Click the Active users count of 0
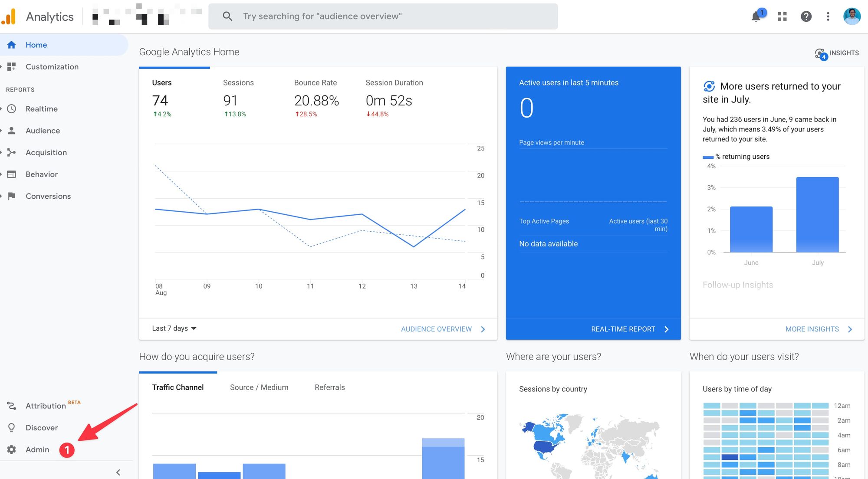Image resolution: width=868 pixels, height=479 pixels. click(526, 108)
